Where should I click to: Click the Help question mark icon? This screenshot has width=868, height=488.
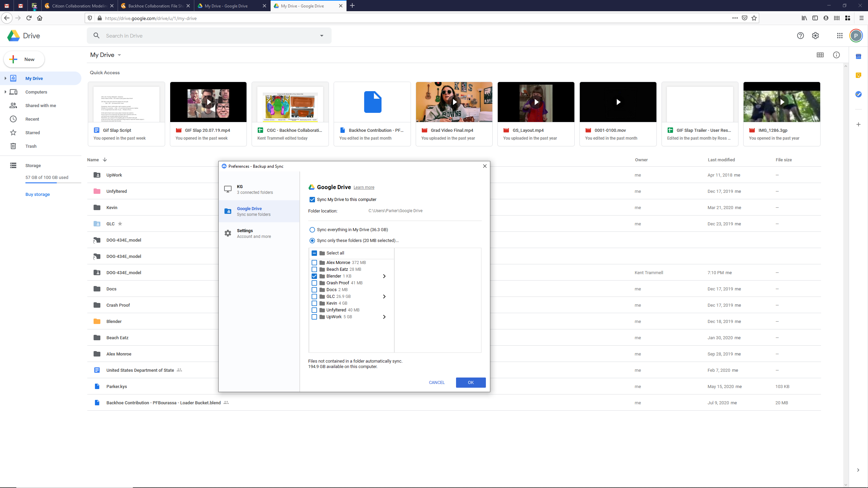(x=800, y=36)
